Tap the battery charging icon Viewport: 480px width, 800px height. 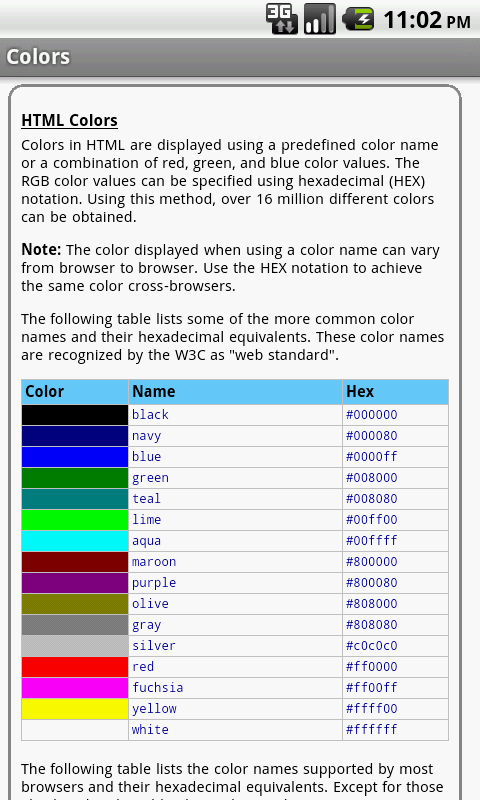358,19
